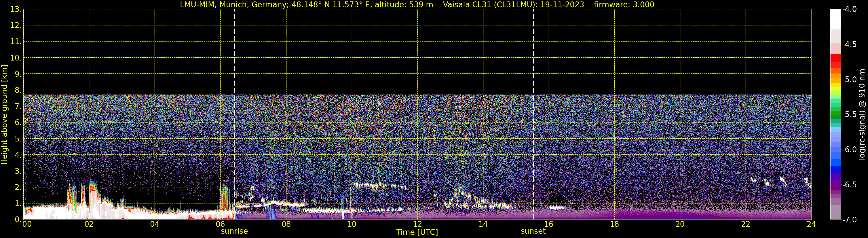Click the '10' time axis tick label

coord(352,224)
